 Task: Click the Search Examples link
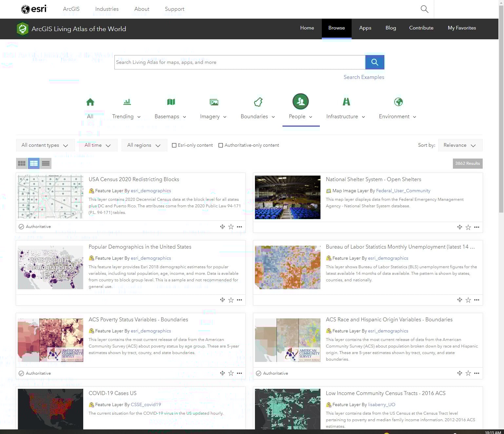coord(364,77)
